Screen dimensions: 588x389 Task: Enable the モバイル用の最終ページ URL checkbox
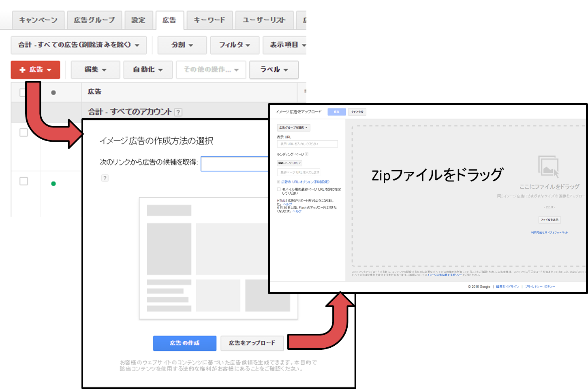(279, 189)
